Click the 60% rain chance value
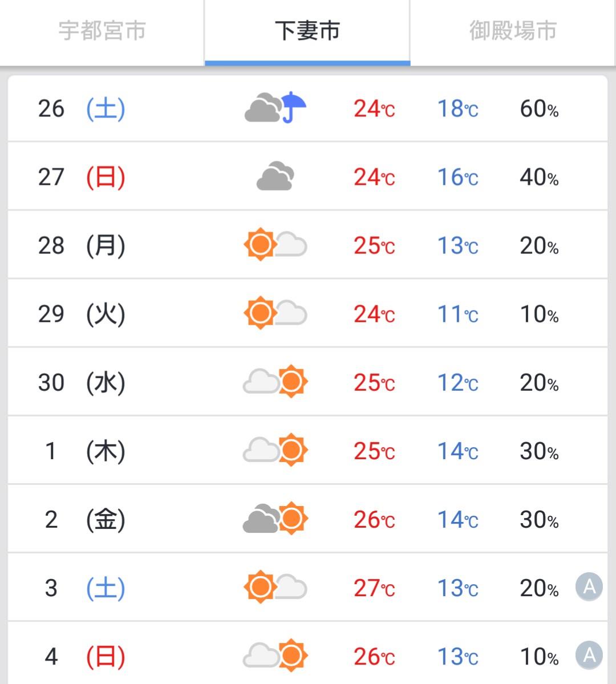This screenshot has height=684, width=616. click(x=539, y=108)
